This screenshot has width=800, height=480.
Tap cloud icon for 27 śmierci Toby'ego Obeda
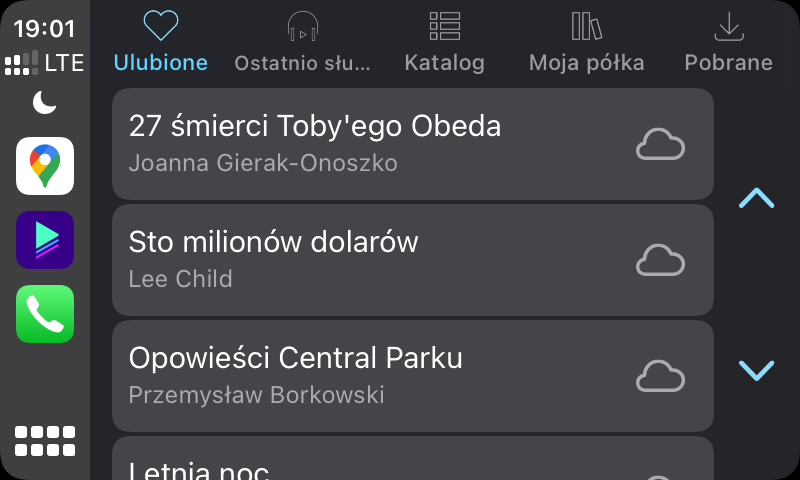[660, 145]
